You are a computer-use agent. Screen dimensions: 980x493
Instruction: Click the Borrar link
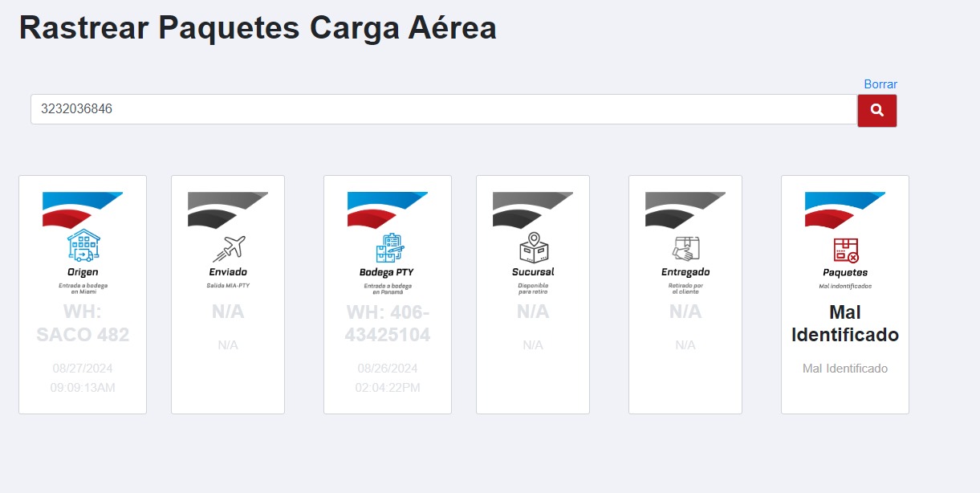click(x=880, y=84)
